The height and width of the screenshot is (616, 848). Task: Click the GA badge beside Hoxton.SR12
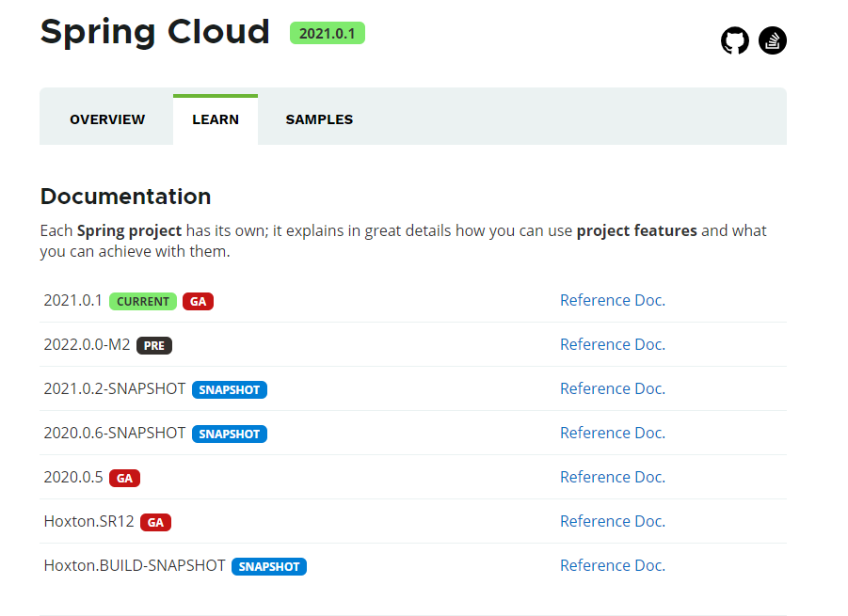[x=155, y=523]
